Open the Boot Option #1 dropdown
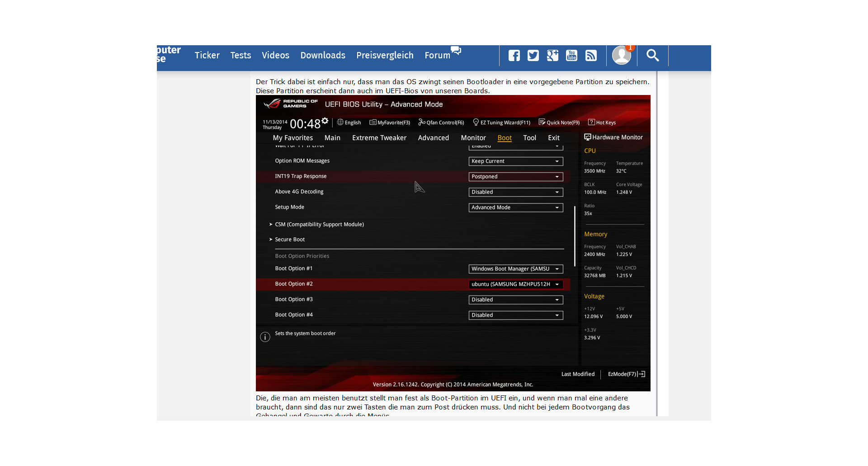The width and height of the screenshot is (868, 466). coord(516,269)
